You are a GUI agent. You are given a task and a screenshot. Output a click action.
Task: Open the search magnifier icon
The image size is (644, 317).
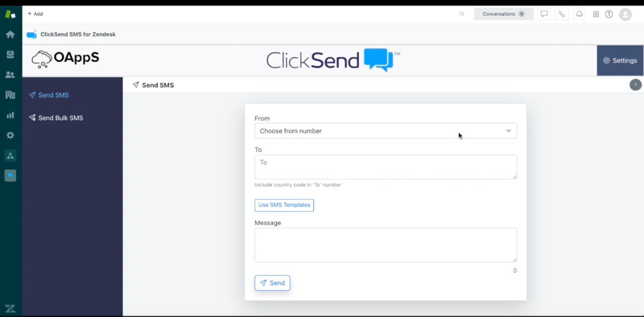462,14
